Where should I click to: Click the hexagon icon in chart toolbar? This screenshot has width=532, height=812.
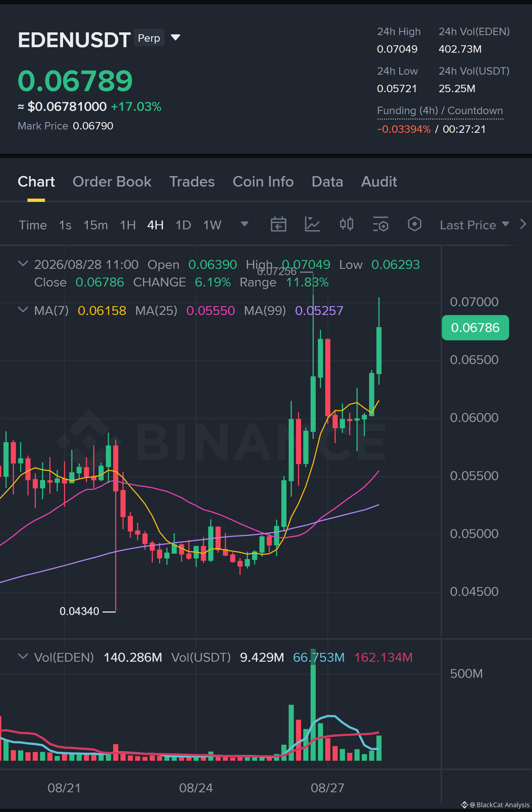[414, 224]
